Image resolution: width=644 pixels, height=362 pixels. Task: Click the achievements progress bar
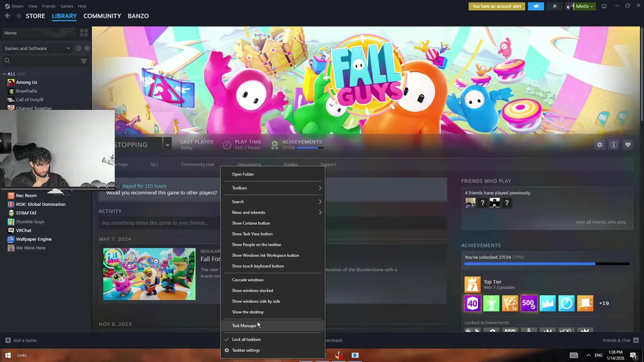click(x=547, y=263)
